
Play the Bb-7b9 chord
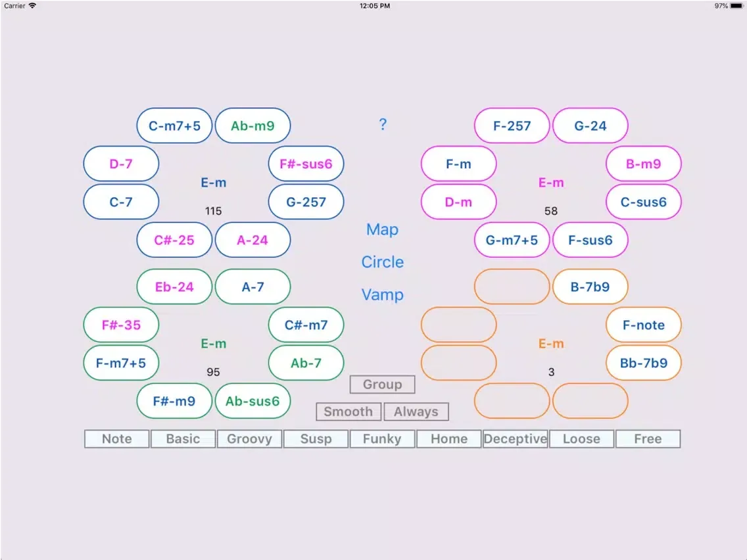(x=644, y=363)
